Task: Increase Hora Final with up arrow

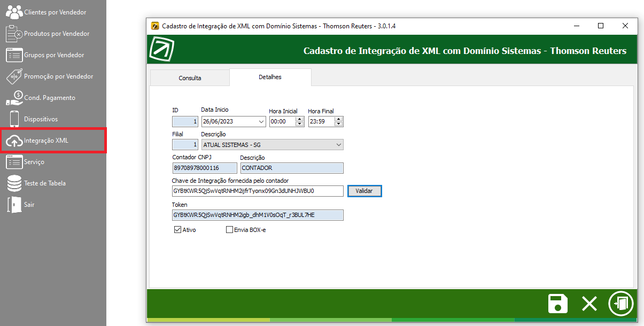Action: pyautogui.click(x=338, y=119)
